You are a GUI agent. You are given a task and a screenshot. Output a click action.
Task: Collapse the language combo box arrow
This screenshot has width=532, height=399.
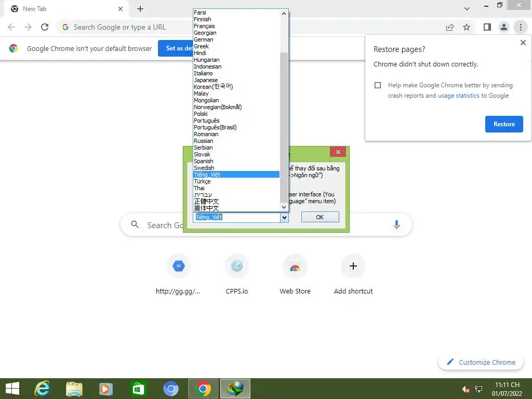[x=284, y=218]
